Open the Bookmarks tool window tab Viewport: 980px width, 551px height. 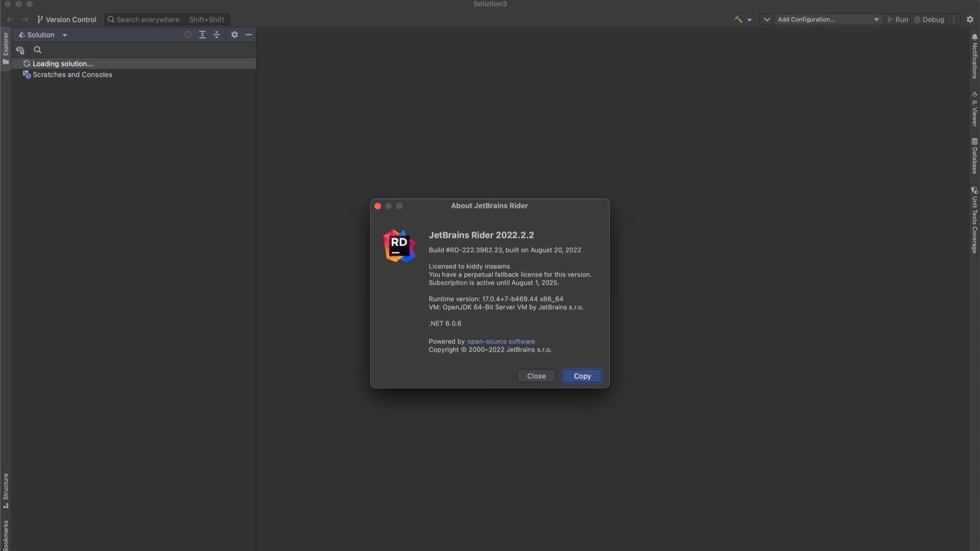pyautogui.click(x=5, y=535)
